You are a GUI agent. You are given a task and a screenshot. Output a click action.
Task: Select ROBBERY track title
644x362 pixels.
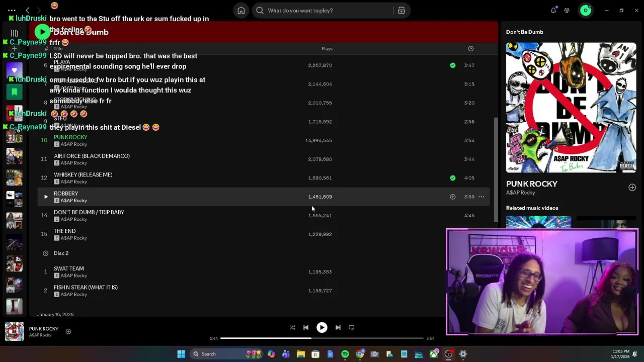click(66, 194)
